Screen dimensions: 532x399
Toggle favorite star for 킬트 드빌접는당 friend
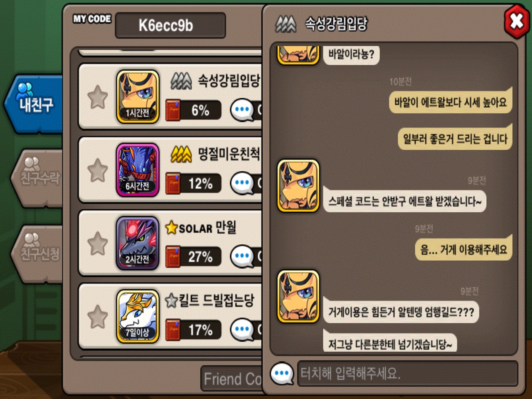pos(98,316)
